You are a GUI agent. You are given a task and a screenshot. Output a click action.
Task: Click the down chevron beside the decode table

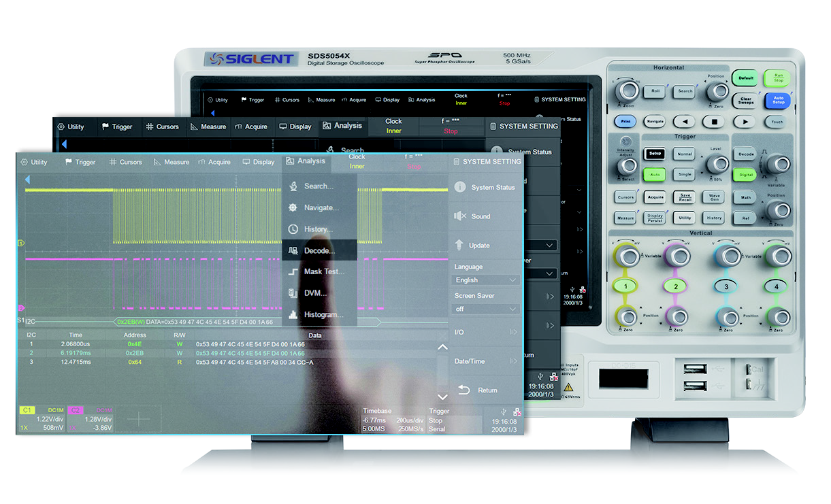click(x=442, y=397)
